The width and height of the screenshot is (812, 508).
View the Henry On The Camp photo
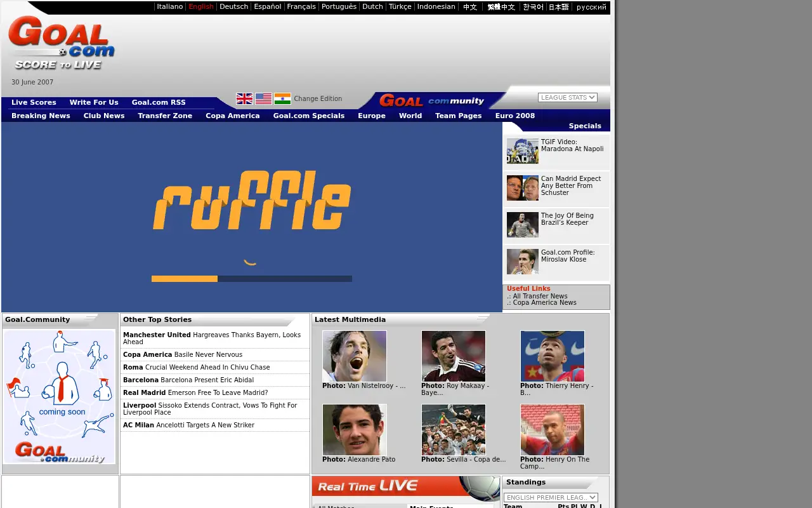[x=553, y=430]
